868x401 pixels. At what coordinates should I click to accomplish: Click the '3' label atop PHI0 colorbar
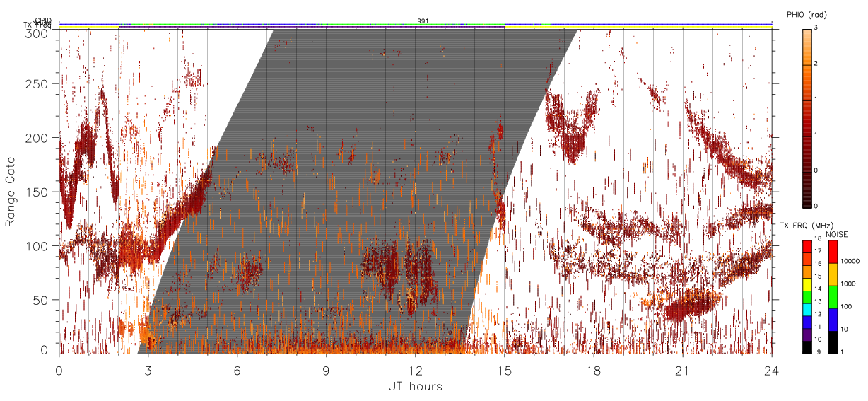click(x=817, y=28)
